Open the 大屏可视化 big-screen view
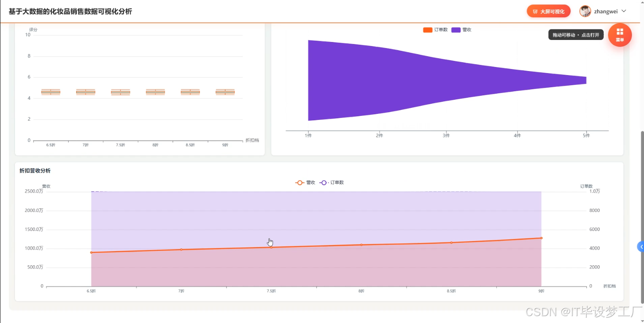This screenshot has height=323, width=644. point(548,11)
